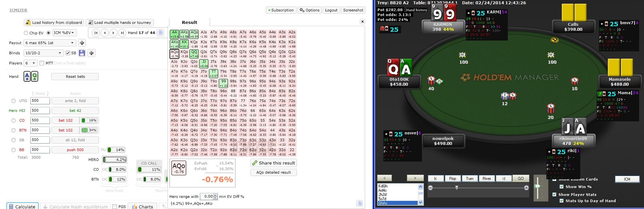Go to the next hand in ICMIZER

113,33
